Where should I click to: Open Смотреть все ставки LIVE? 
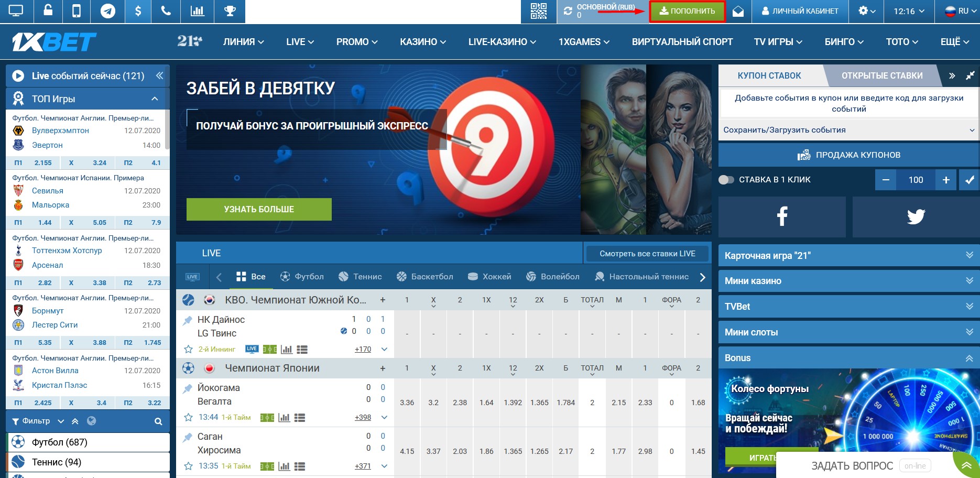point(647,254)
